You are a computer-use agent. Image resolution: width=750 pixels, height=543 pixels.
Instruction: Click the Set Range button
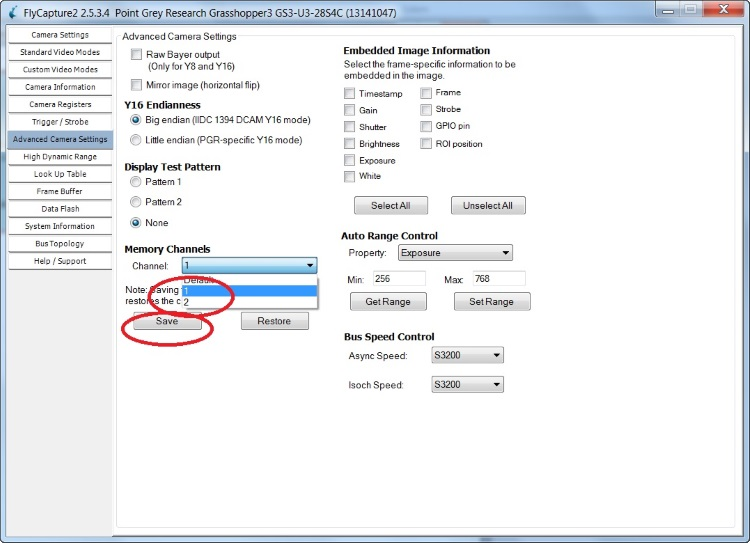(x=492, y=302)
